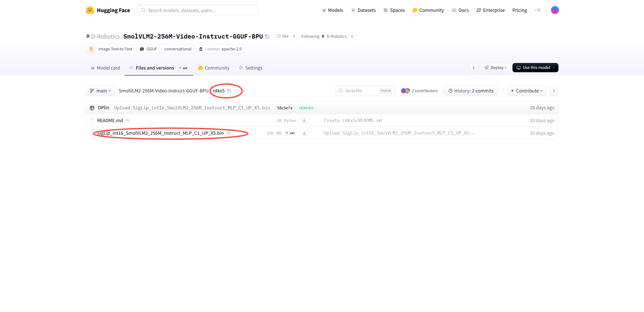Download the SigLip .bin file icon

coord(304,133)
